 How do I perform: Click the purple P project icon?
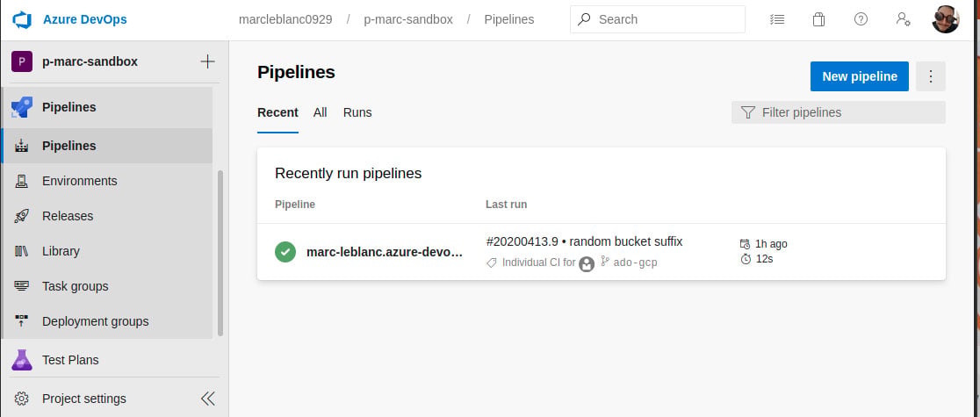tap(22, 62)
